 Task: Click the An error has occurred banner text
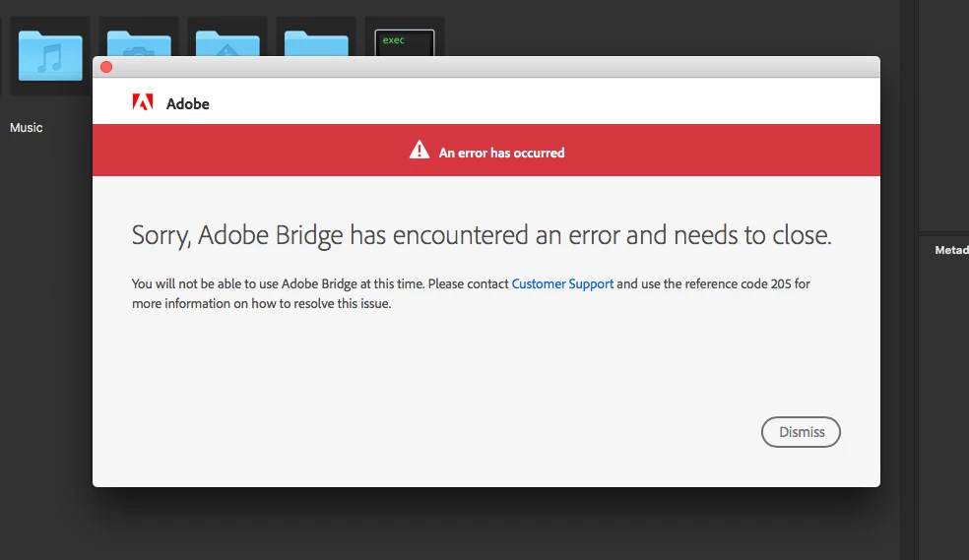coord(501,154)
